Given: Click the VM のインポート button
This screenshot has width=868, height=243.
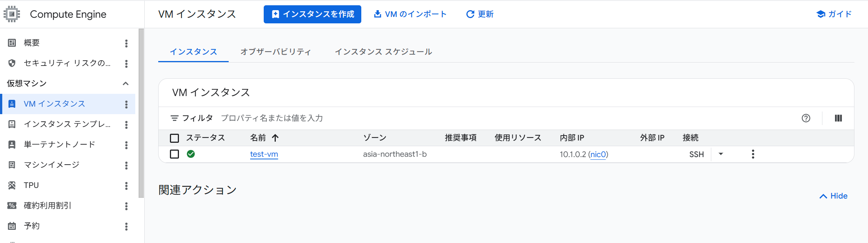Looking at the screenshot, I should [410, 14].
